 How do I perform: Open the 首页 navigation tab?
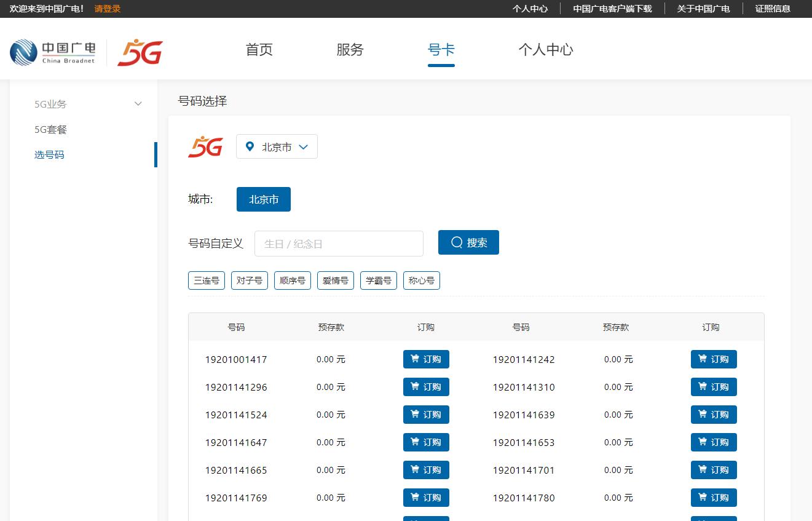pyautogui.click(x=259, y=50)
